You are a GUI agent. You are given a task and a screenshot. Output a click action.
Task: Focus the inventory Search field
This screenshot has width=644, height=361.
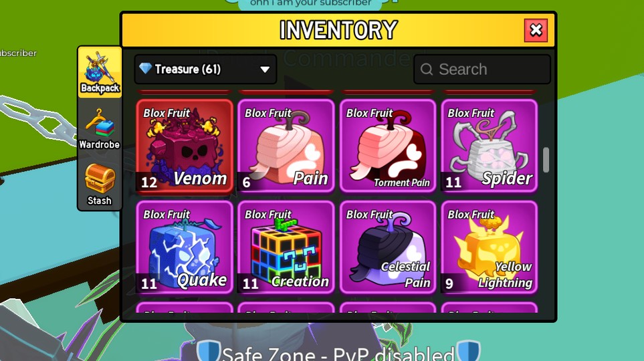[x=482, y=69]
